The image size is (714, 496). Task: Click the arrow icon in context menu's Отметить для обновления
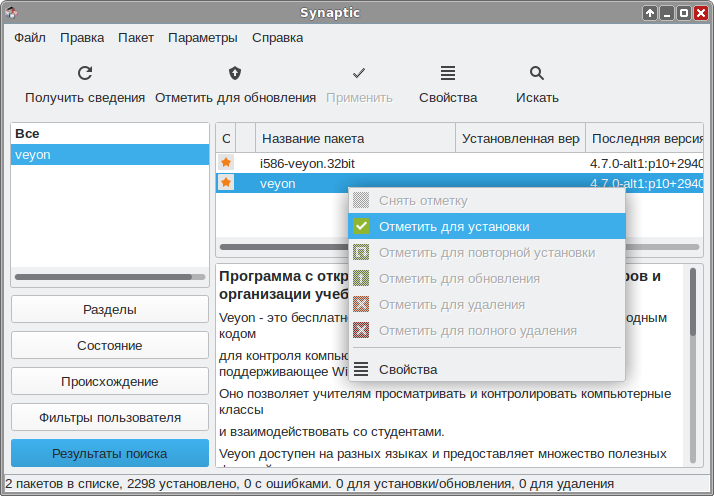coord(361,278)
